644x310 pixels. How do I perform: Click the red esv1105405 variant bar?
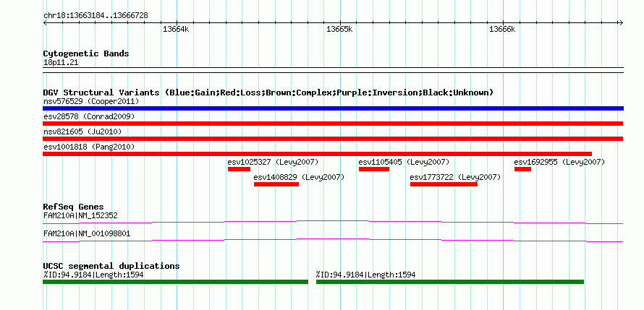click(374, 169)
